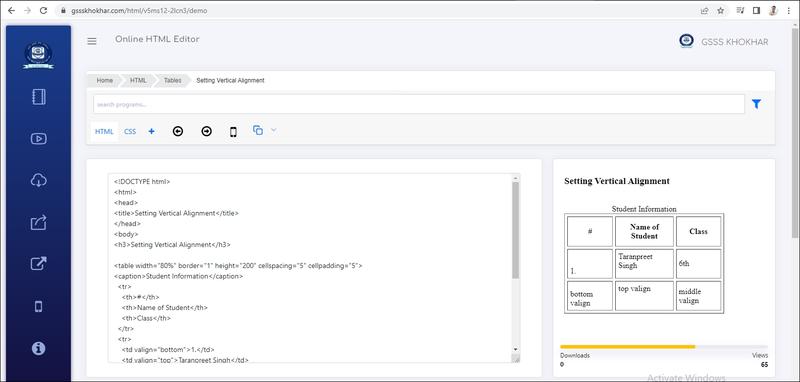Click the Views count 65
Image resolution: width=800 pixels, height=382 pixels.
[x=764, y=365]
